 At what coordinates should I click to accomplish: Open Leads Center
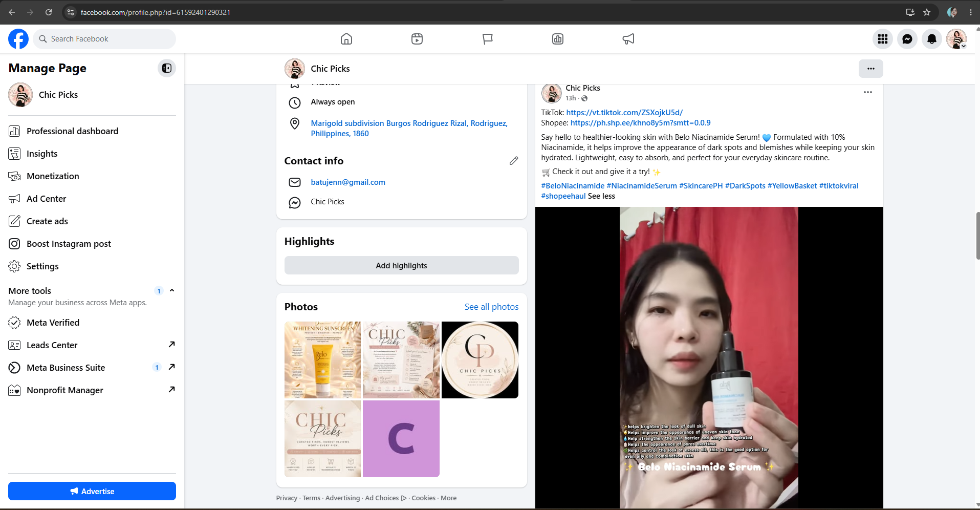(92, 345)
